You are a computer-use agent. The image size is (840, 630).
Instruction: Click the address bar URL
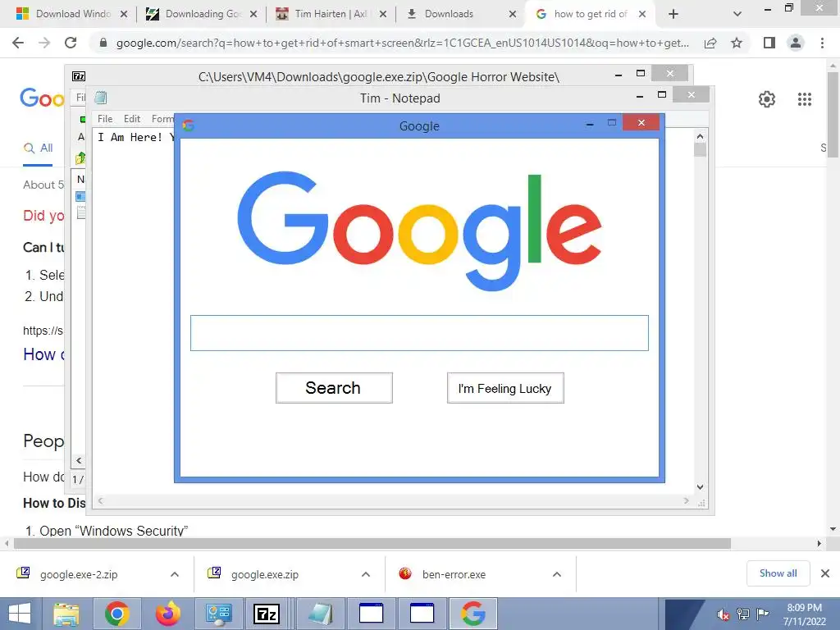pos(402,43)
